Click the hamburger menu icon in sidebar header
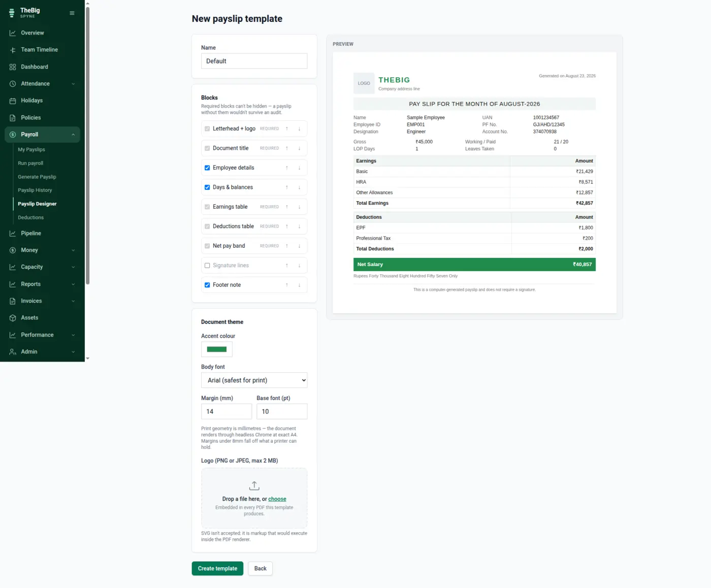The image size is (711, 588). tap(72, 13)
